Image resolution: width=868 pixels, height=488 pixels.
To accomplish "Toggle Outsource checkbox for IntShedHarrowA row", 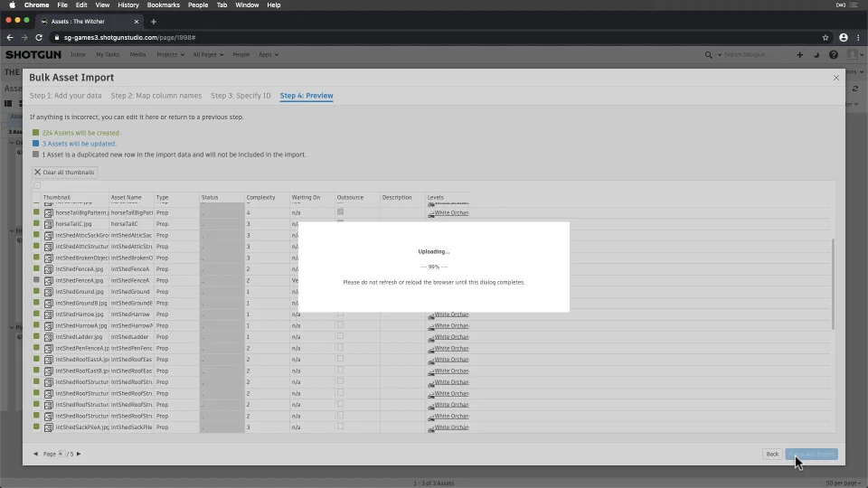I will click(341, 324).
